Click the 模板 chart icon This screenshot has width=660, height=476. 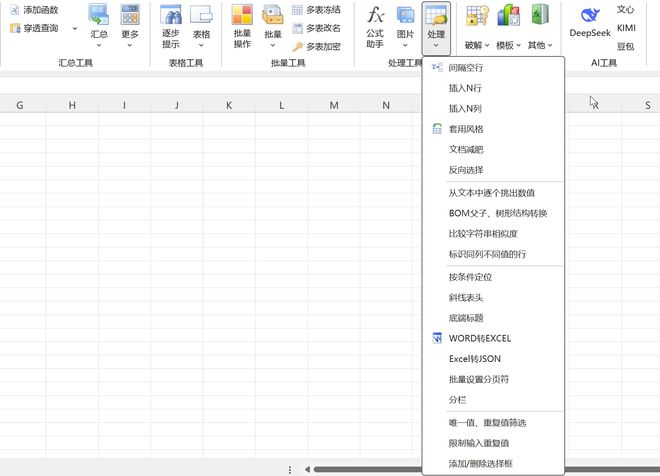pyautogui.click(x=508, y=16)
